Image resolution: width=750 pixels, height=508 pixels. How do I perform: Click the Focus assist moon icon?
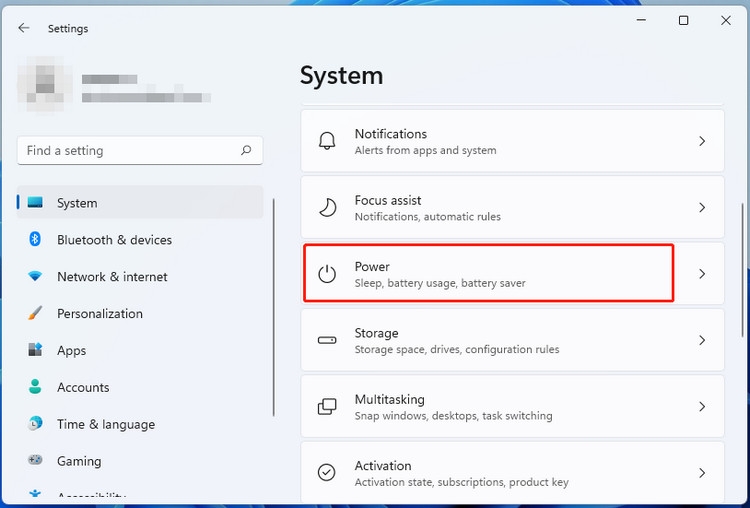coord(327,208)
